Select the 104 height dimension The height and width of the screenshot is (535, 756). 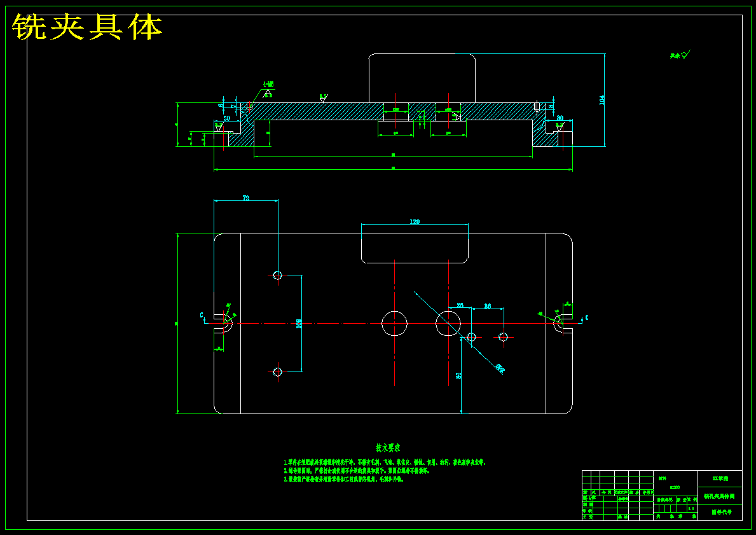[601, 100]
